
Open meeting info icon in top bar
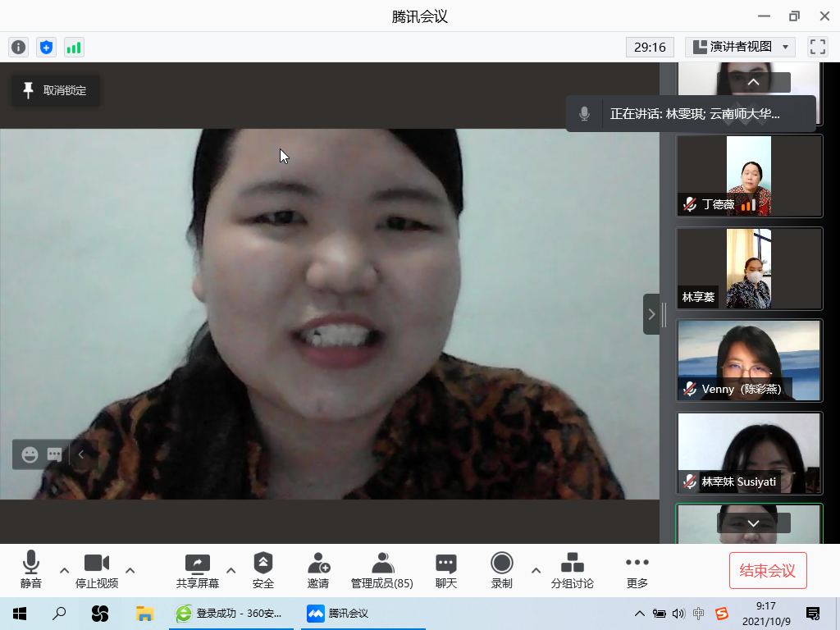pos(18,48)
